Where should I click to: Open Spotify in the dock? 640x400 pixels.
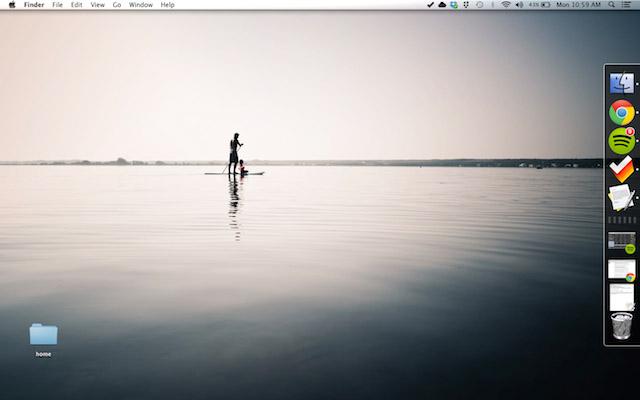click(x=621, y=141)
